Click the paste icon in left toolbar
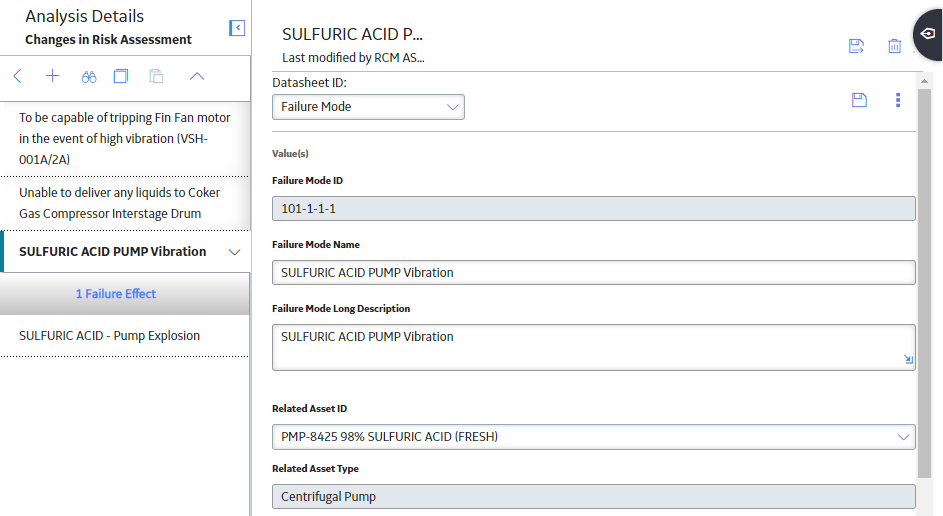This screenshot has width=943, height=516. coord(156,76)
